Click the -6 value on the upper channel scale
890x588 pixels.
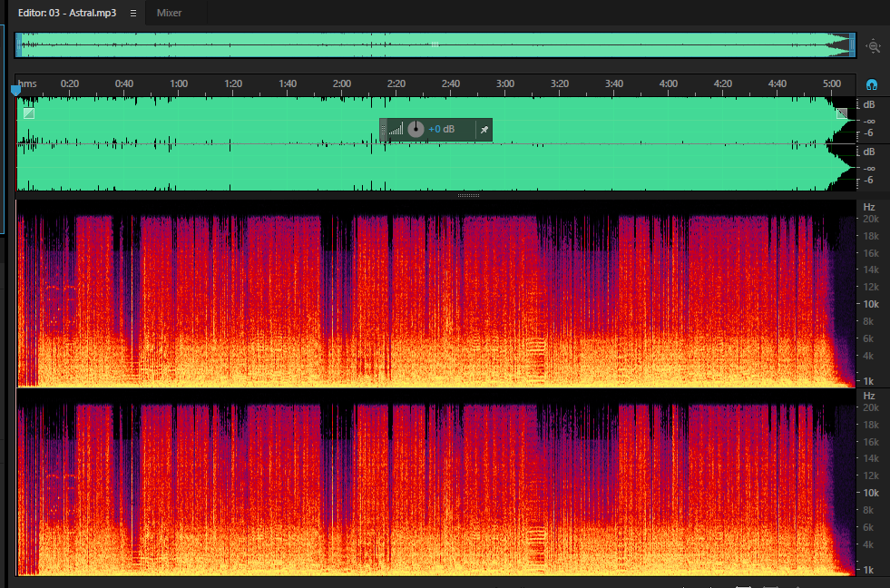point(869,132)
